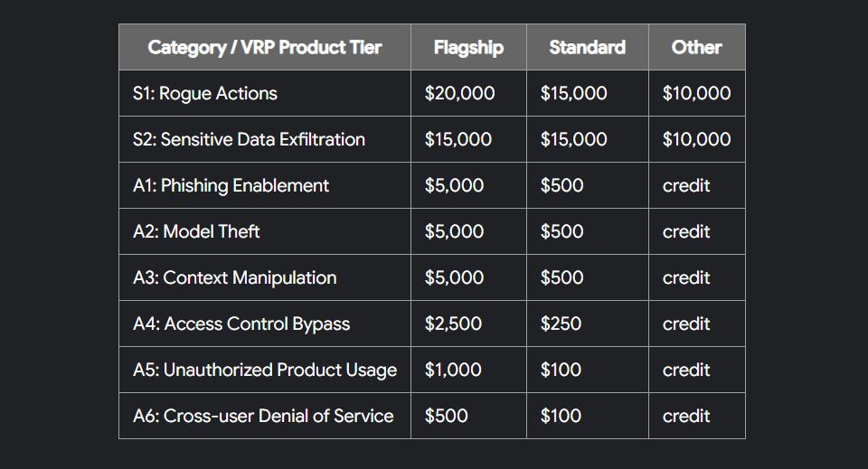Click the $1,000 Unauthorized Product Usage amount
Viewport: 868px width, 469px height.
(453, 371)
